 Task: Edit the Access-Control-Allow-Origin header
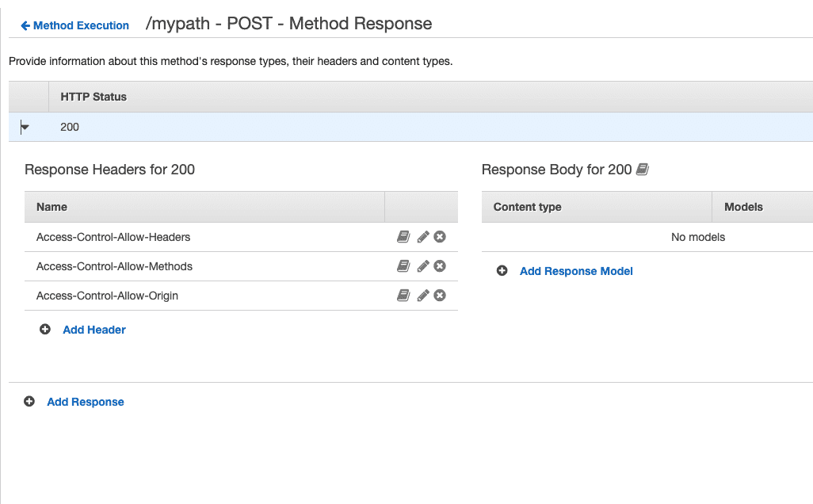423,296
